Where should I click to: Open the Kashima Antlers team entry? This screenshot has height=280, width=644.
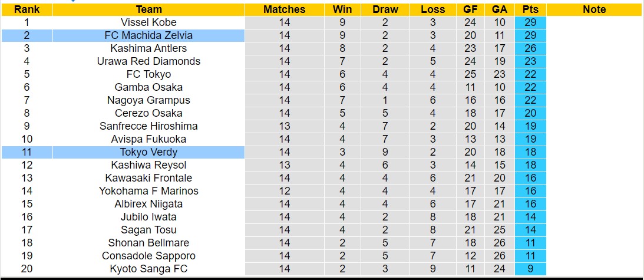(148, 48)
